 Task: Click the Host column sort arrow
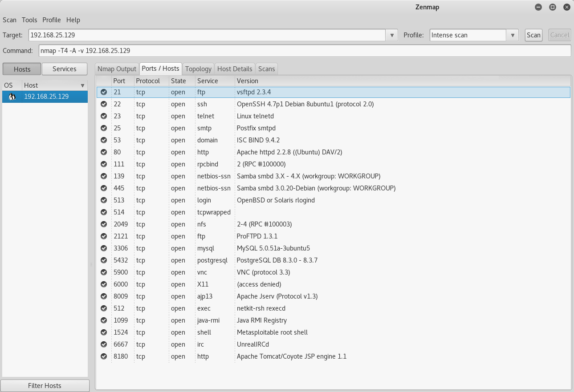click(x=82, y=85)
